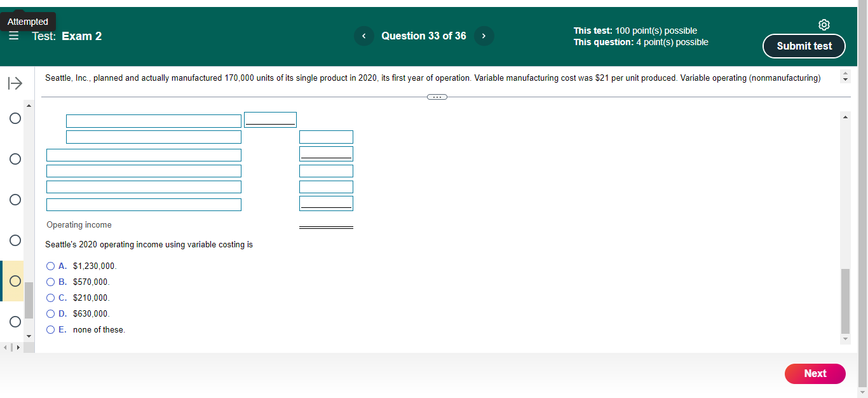Viewport: 868px width, 398px height.
Task: Open the settings gear icon
Action: [x=824, y=24]
